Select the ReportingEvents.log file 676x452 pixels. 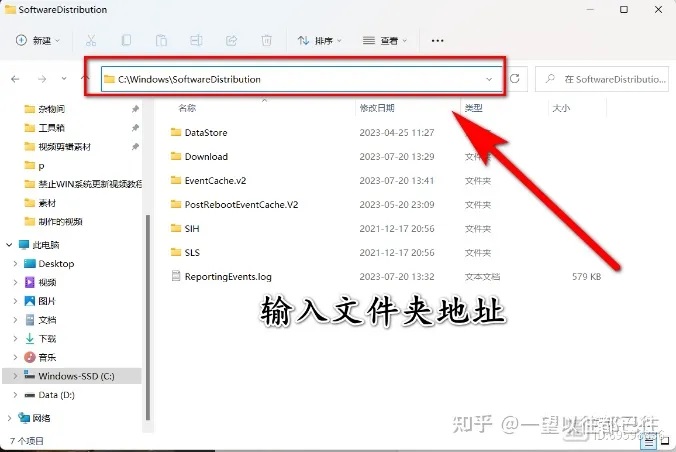tap(228, 277)
